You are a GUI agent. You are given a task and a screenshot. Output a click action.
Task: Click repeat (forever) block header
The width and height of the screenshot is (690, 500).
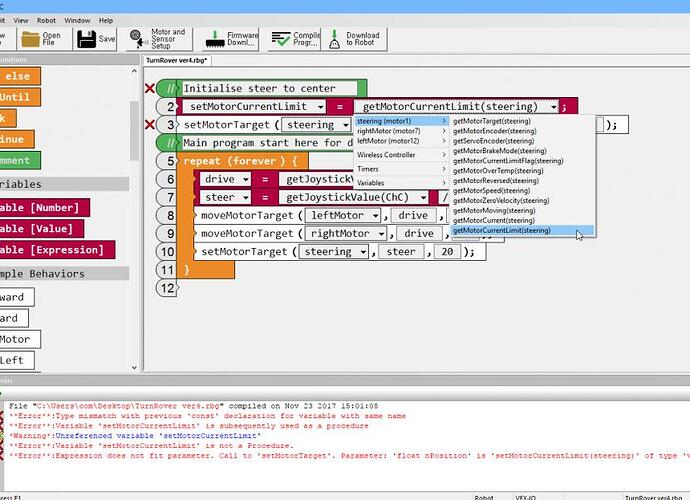point(242,161)
